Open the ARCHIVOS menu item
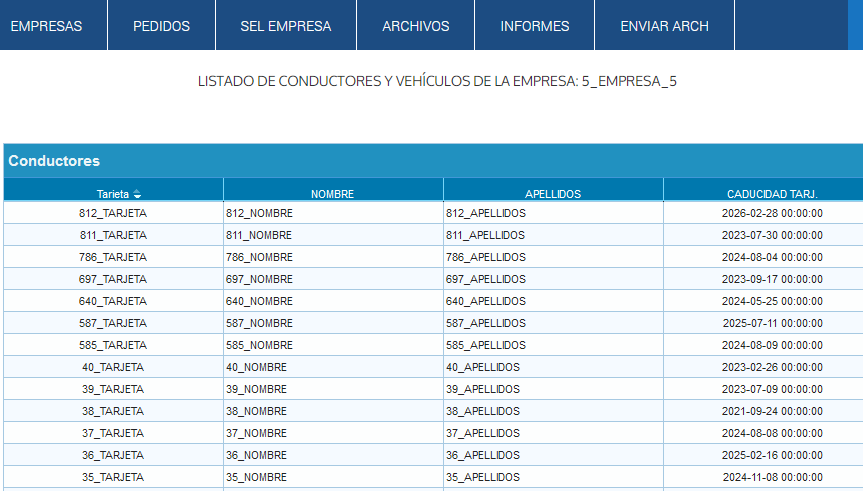863x491 pixels. coord(415,26)
